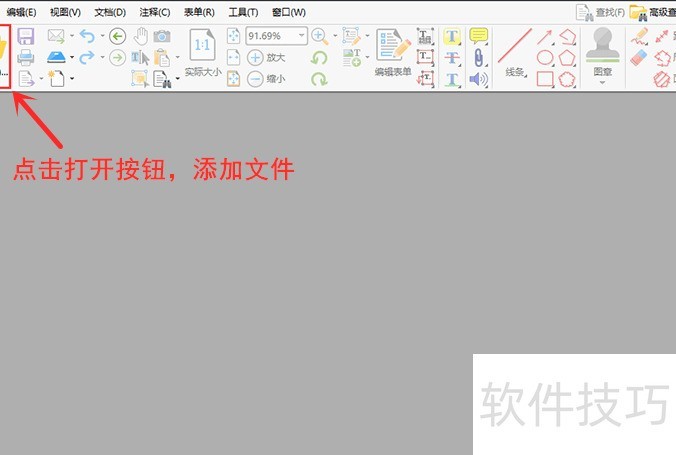Expand the Stamp (图章) dropdown
The height and width of the screenshot is (455, 676).
click(x=603, y=82)
